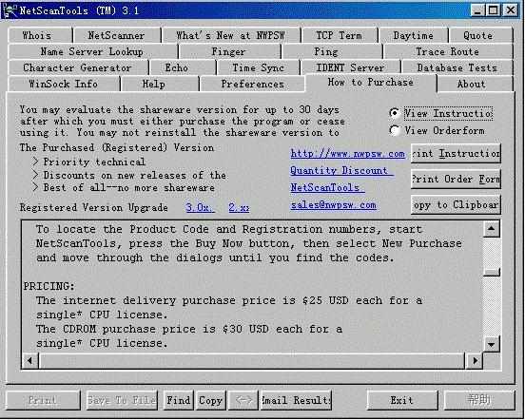This screenshot has width=525, height=420.
Task: Click the Copy to Clipboard button
Action: coord(456,204)
